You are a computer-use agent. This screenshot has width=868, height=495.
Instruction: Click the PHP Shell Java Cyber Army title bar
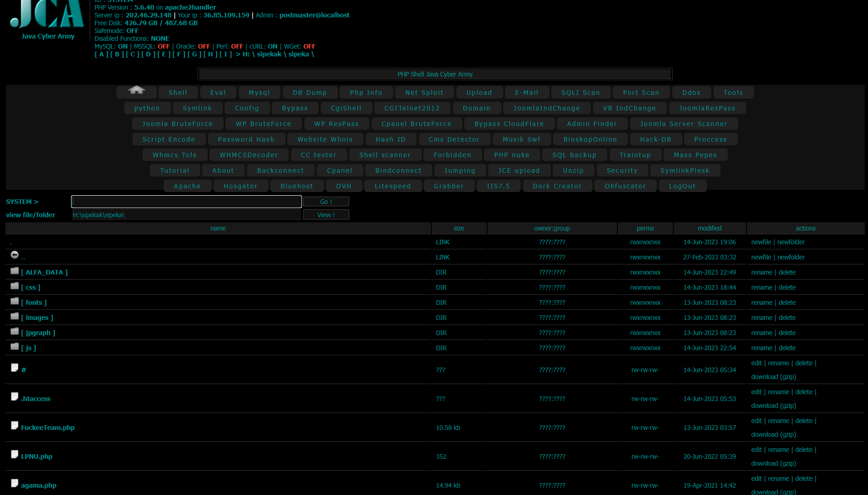[435, 74]
